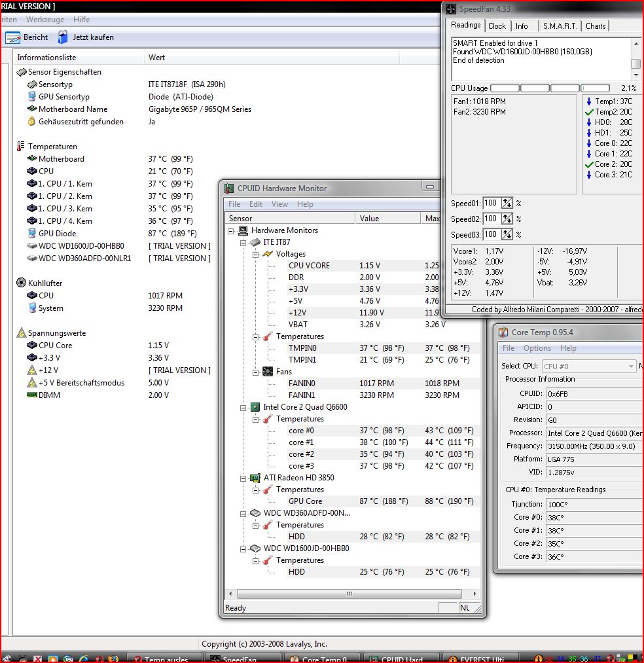Click the WDC WD360ADFD hard drive icon in CPUID
Viewport: 644px width, 663px height.
point(255,513)
